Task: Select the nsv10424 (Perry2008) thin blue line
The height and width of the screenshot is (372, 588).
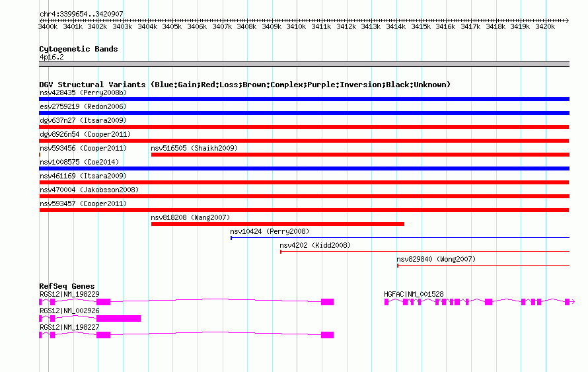Action: (x=400, y=237)
